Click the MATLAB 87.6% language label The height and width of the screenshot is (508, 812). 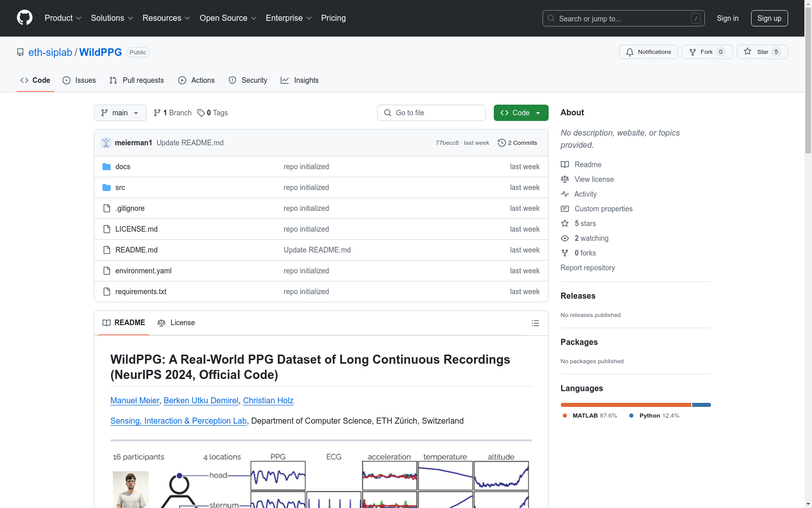click(590, 416)
